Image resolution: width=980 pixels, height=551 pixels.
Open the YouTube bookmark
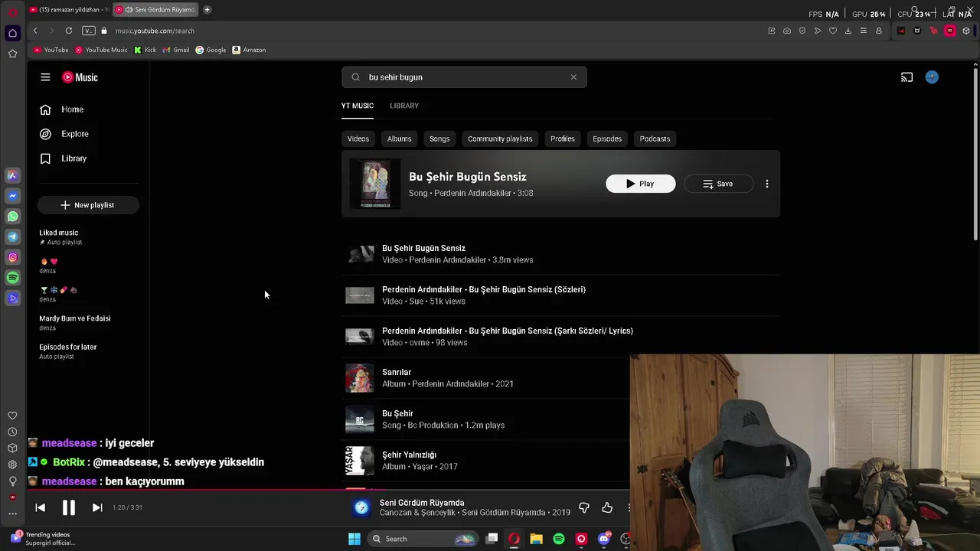51,50
